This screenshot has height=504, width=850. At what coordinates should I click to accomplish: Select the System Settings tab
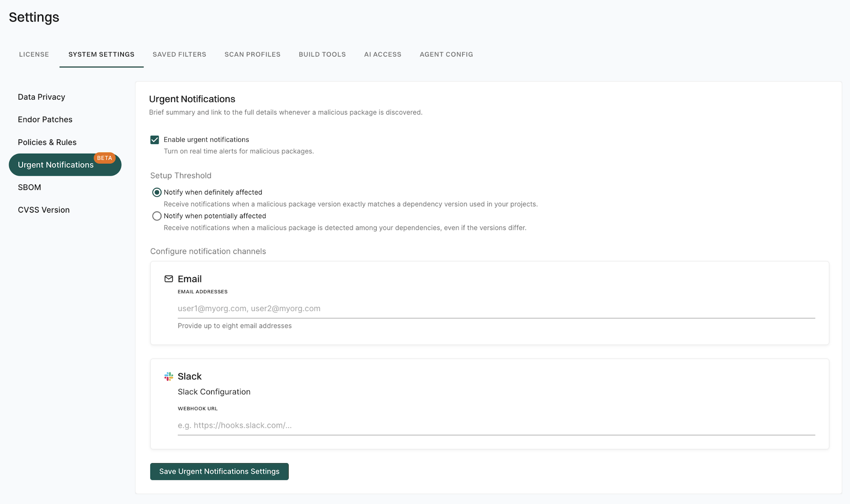point(101,54)
